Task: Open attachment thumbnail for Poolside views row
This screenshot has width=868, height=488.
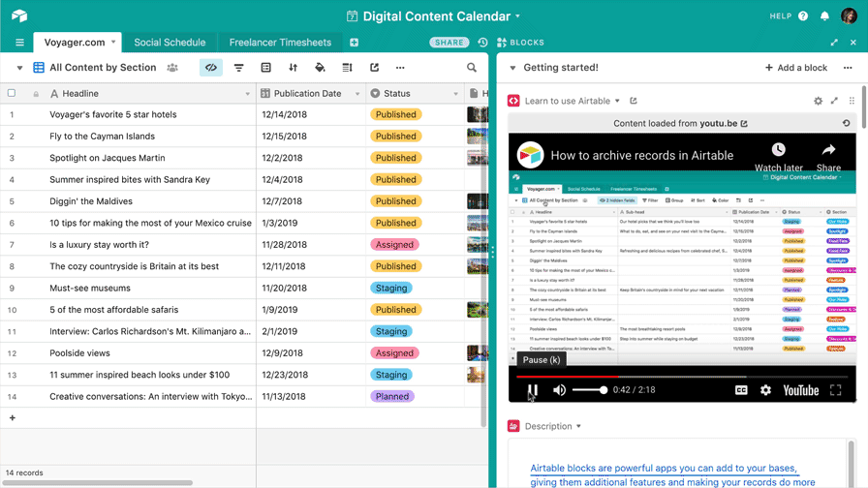Action: click(x=478, y=353)
